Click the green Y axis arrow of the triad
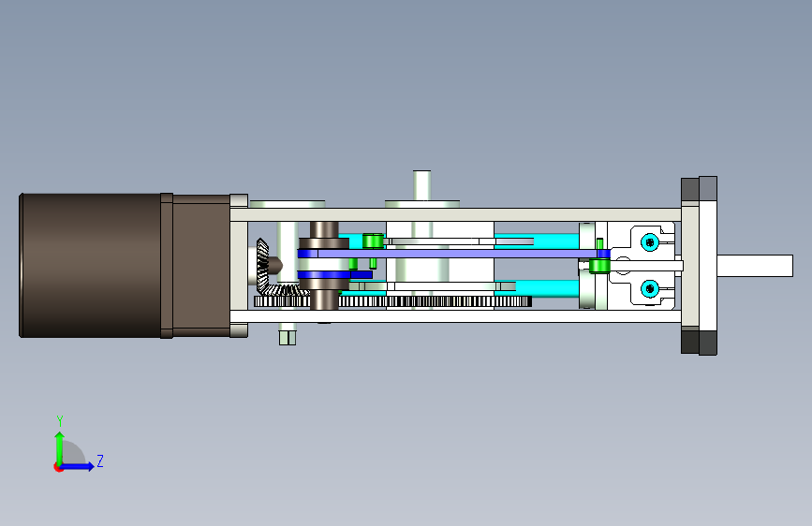The image size is (812, 526). [60, 448]
